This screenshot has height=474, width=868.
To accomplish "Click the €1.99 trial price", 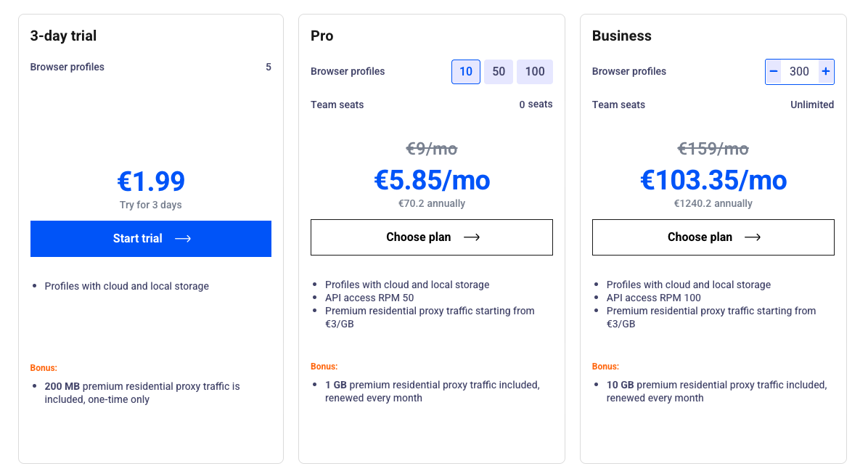I will tap(151, 181).
